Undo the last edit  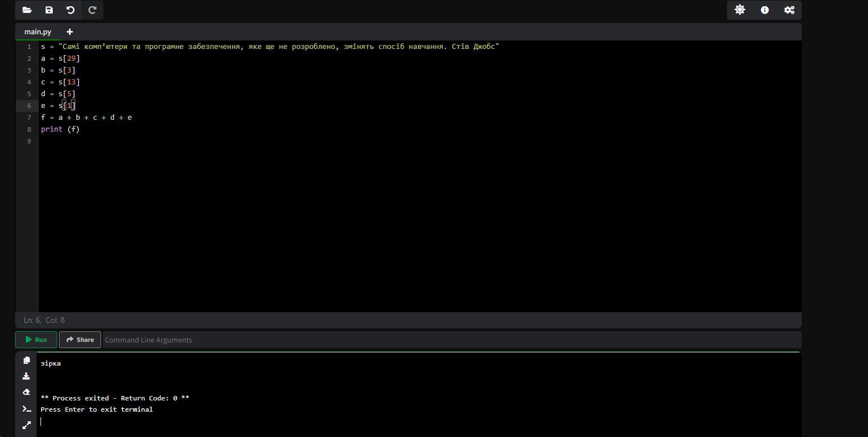pos(70,10)
